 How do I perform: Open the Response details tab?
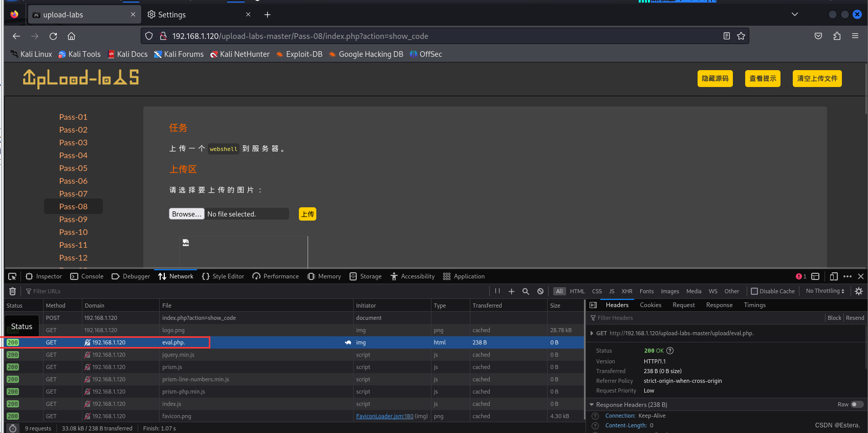point(719,305)
